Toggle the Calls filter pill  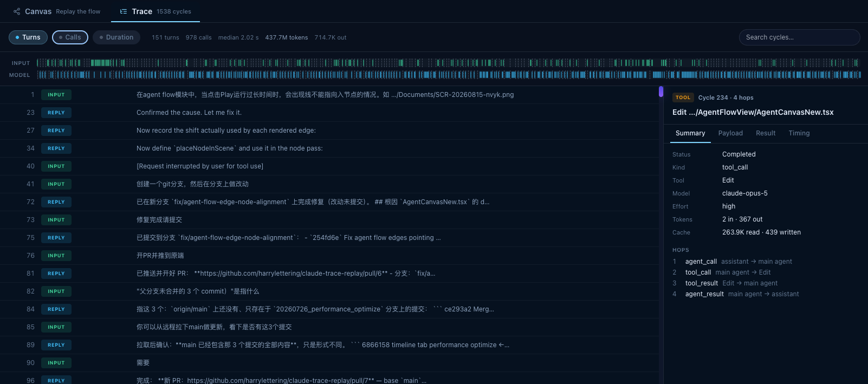coord(70,37)
